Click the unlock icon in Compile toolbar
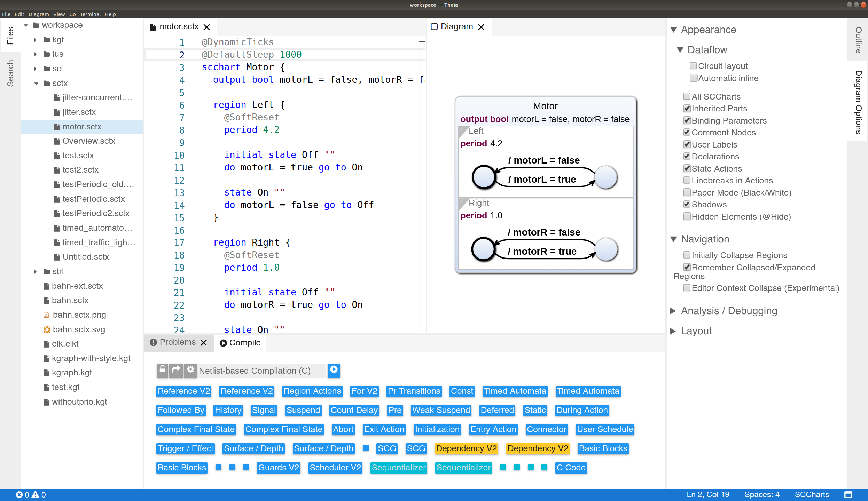 [162, 370]
